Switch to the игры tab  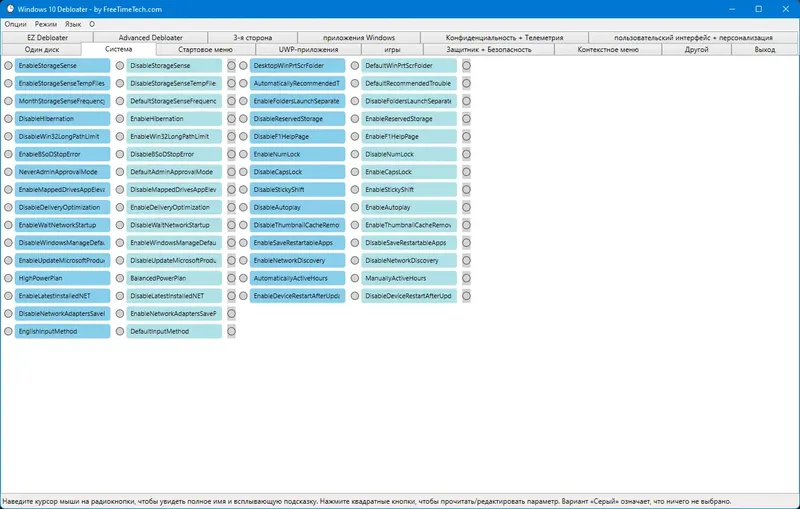[392, 49]
